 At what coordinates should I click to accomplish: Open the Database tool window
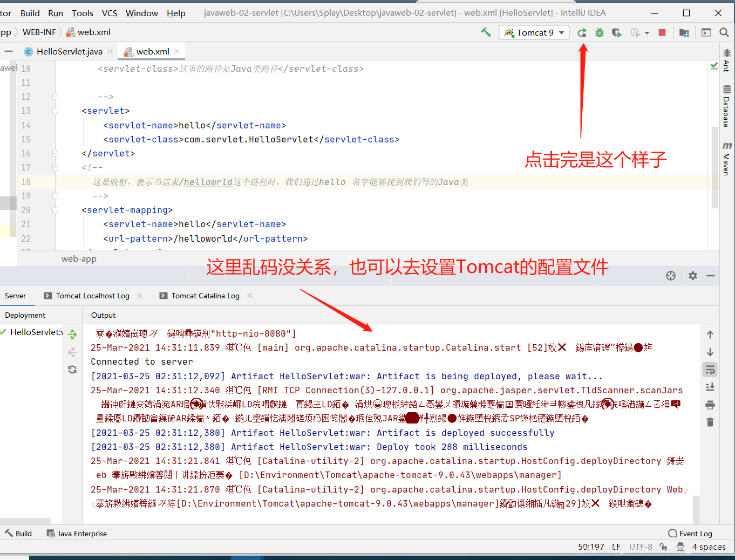point(727,106)
